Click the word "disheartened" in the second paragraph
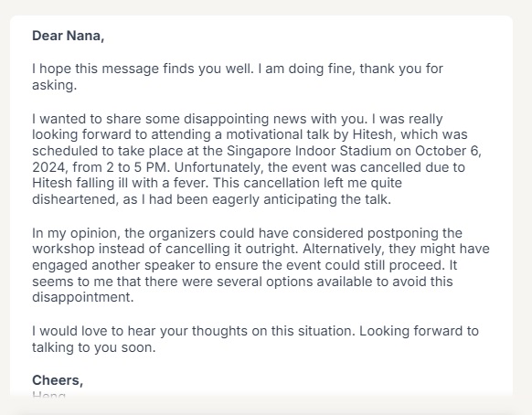 point(75,199)
